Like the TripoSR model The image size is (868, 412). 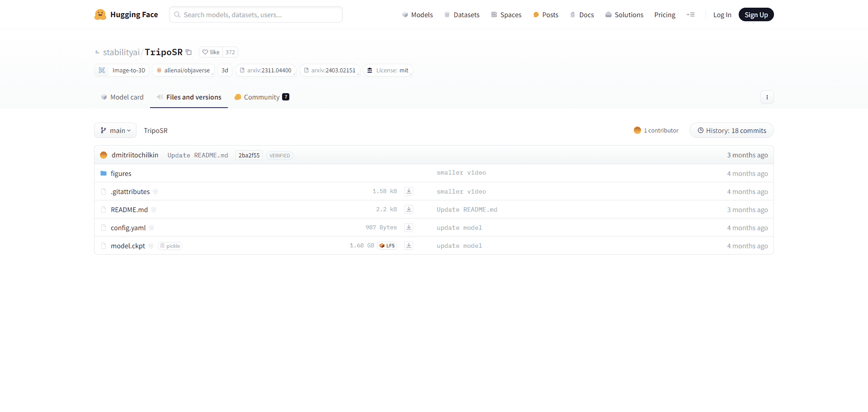(211, 52)
